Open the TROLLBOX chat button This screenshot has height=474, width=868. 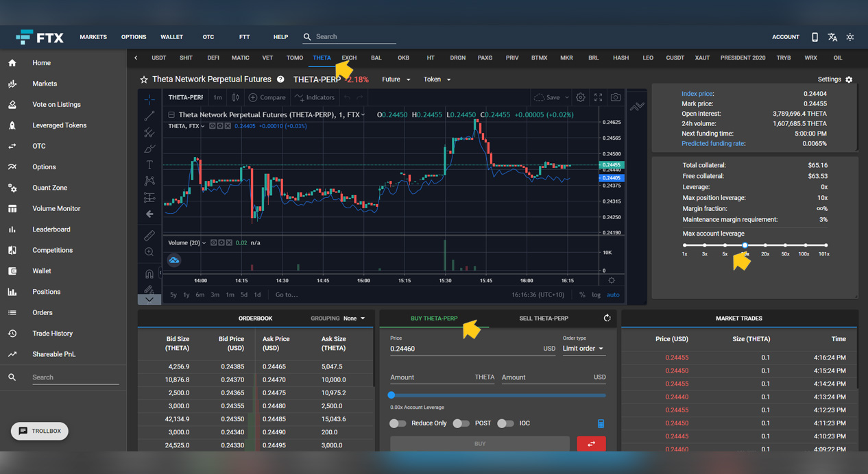coord(40,431)
